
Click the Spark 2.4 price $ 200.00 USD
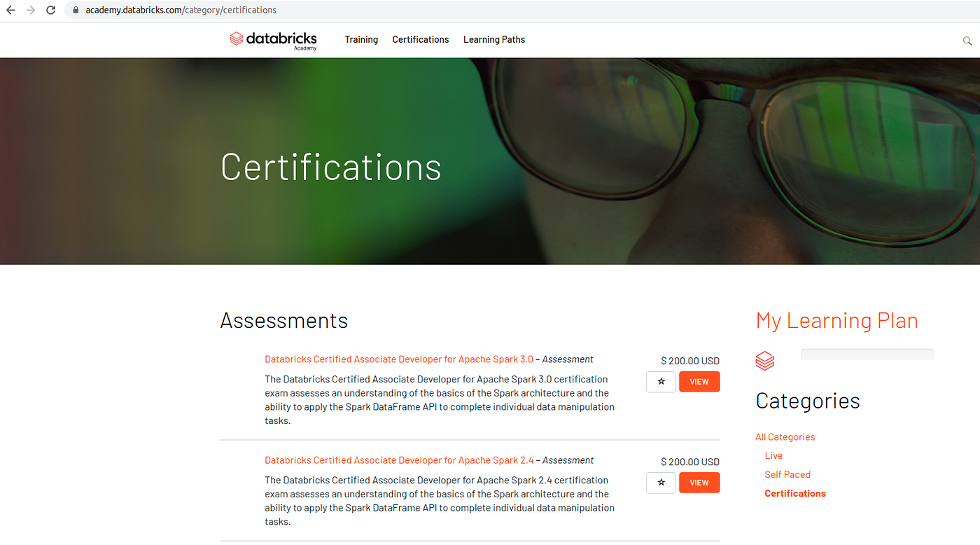click(690, 462)
